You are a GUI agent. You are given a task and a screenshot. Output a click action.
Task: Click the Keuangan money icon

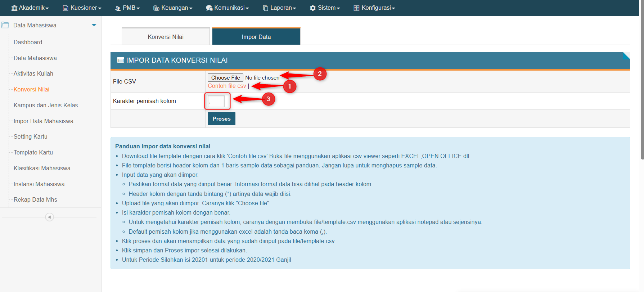[156, 8]
